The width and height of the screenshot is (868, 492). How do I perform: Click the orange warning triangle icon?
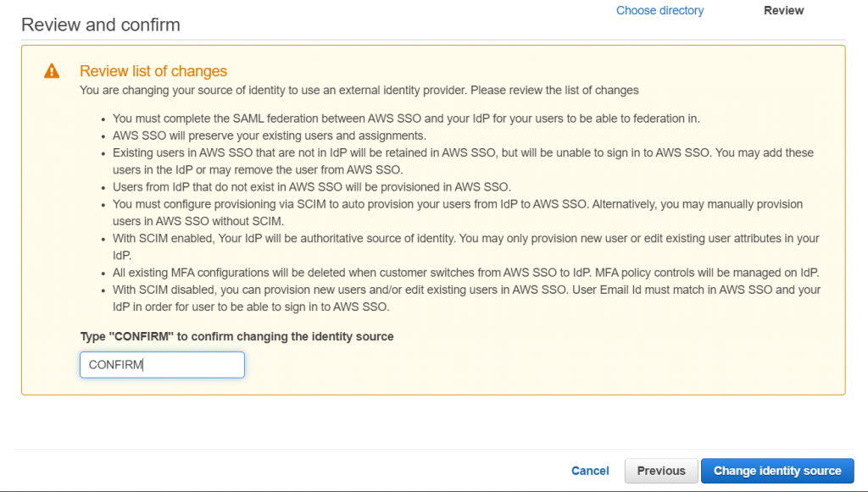tap(52, 71)
